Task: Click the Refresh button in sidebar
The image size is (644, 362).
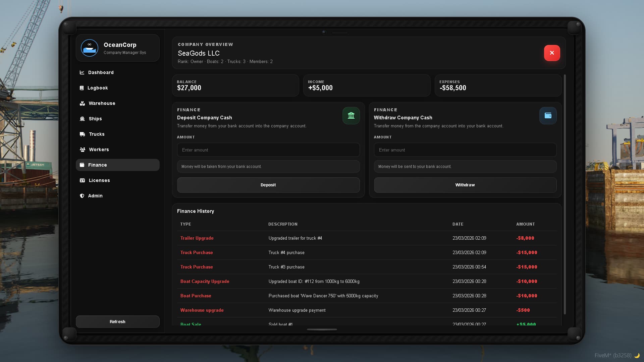Action: point(117,321)
